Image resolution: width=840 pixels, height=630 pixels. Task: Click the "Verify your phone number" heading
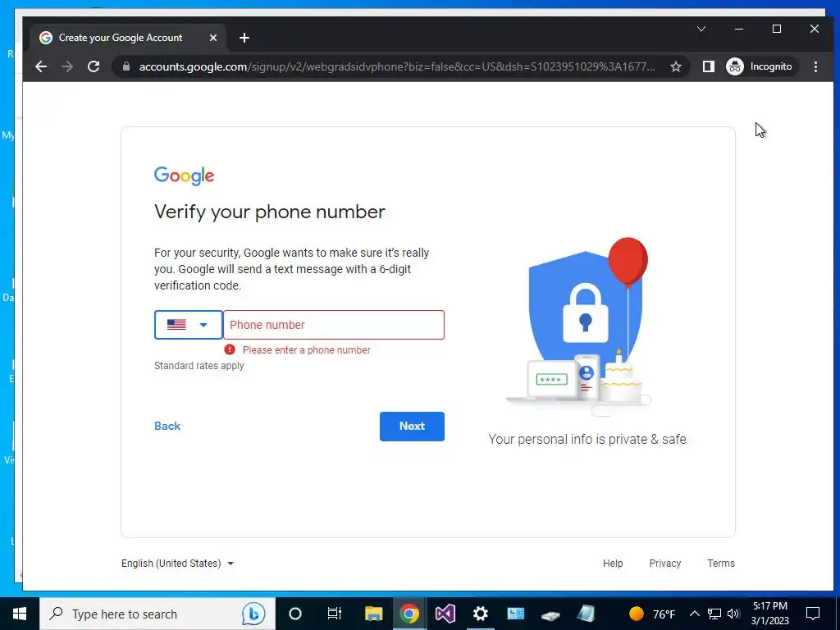pyautogui.click(x=269, y=212)
